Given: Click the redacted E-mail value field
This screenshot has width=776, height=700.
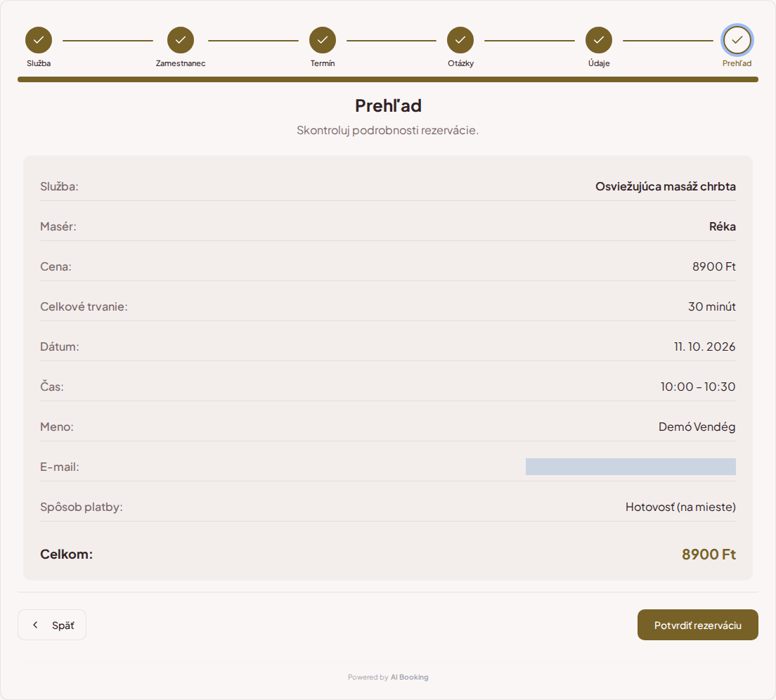Looking at the screenshot, I should [630, 467].
